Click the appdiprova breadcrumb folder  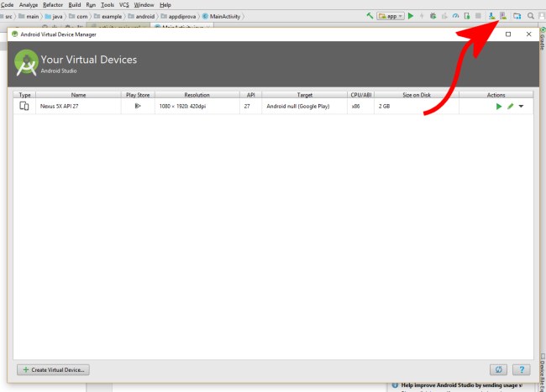(x=178, y=16)
